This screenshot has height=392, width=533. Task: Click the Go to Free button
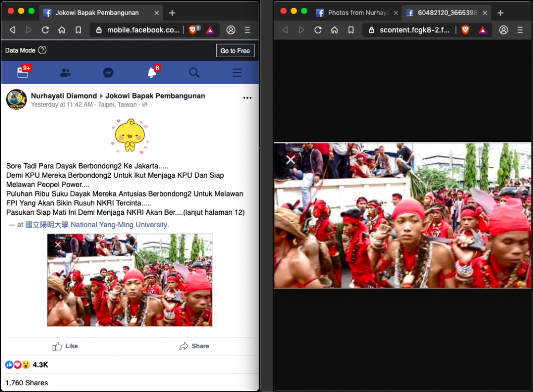point(235,50)
